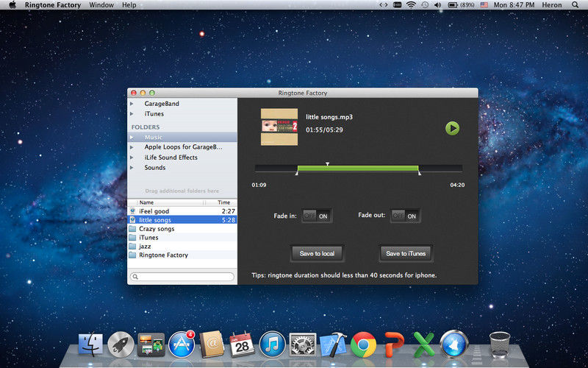
Task: Expand Apple Loops for GarageBand folder
Action: click(x=132, y=147)
